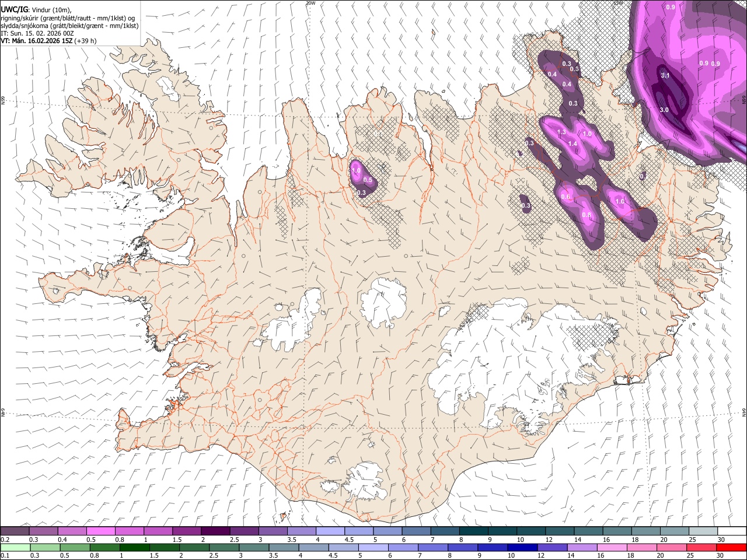Click the 'rigning/skúrir' legend description line
Viewport: 747px width, 560px height.
tap(68, 17)
